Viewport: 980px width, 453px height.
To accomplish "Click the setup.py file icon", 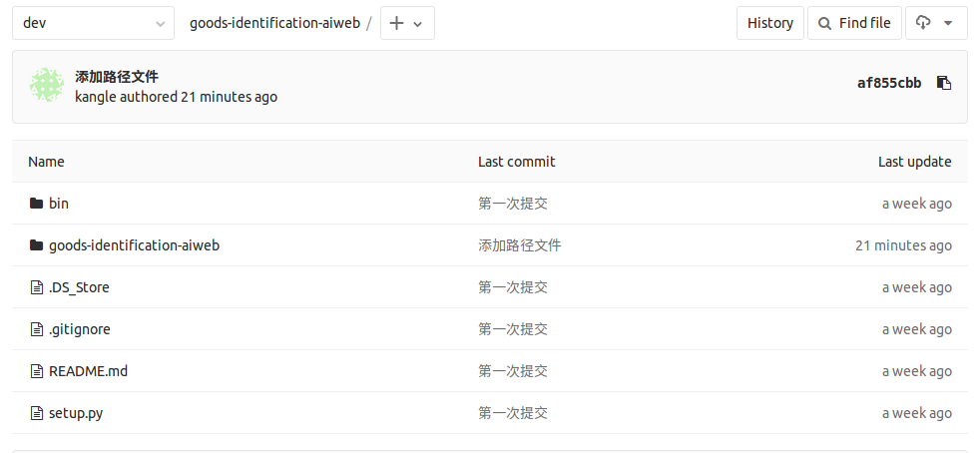I will 37,413.
